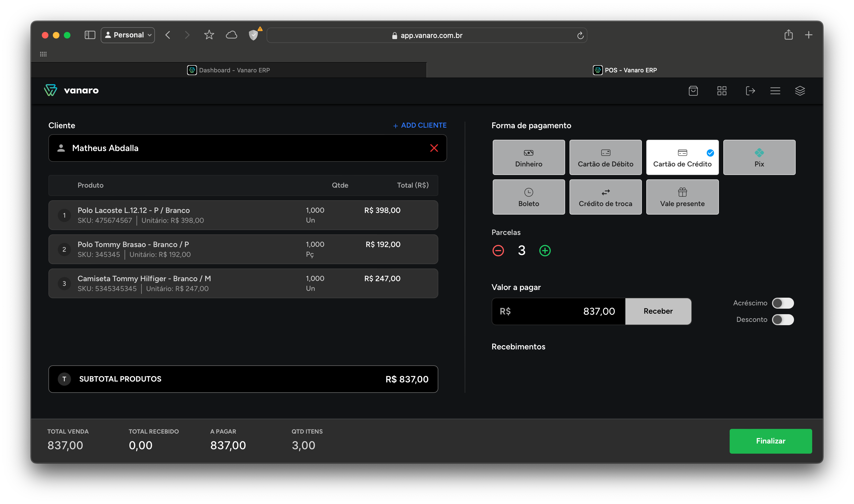Screen dimensions: 854x504
Task: Click the R$ 247,00 total value
Action: coord(382,278)
